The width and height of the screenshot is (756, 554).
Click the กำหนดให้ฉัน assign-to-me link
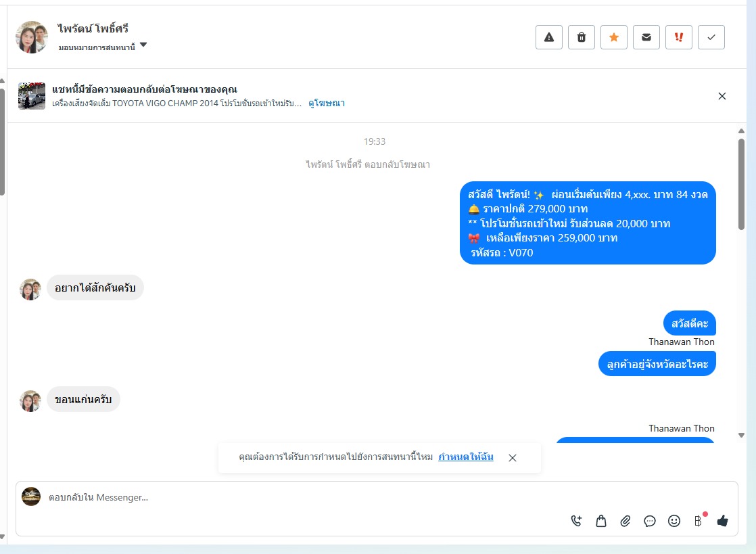466,457
